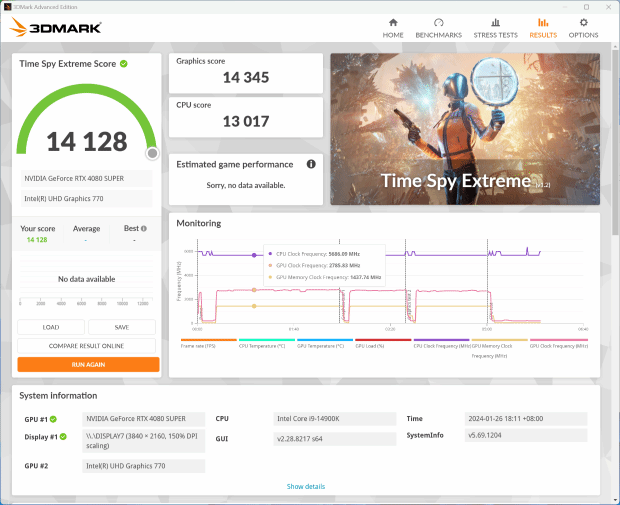Image resolution: width=620 pixels, height=505 pixels.
Task: Click Intel(R) UHD Graphics 770 under score
Action: pyautogui.click(x=87, y=199)
